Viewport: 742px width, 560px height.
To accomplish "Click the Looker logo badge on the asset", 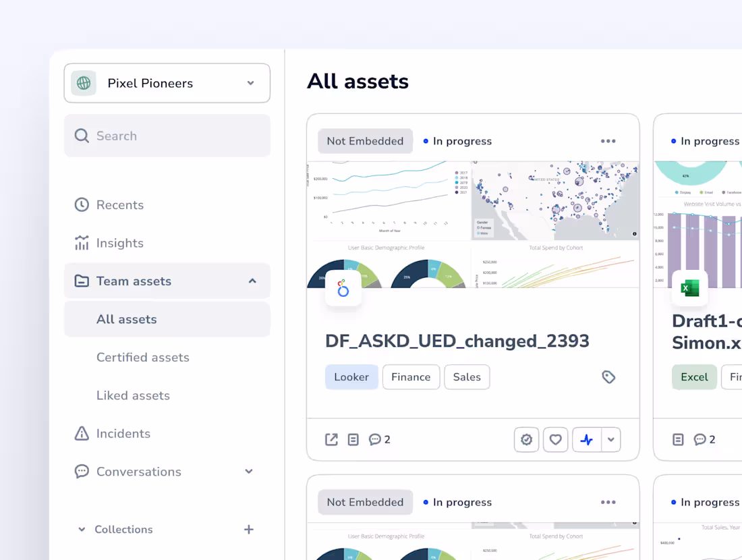I will [x=343, y=287].
